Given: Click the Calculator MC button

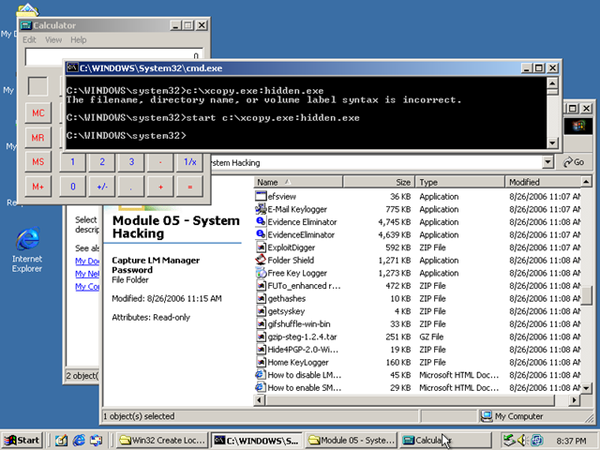Looking at the screenshot, I should [x=38, y=113].
